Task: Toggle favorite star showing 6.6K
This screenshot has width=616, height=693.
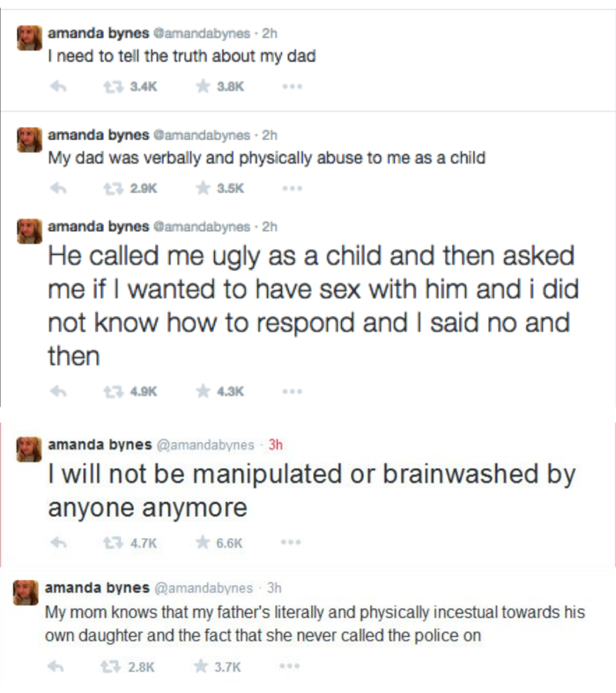Action: click(203, 543)
